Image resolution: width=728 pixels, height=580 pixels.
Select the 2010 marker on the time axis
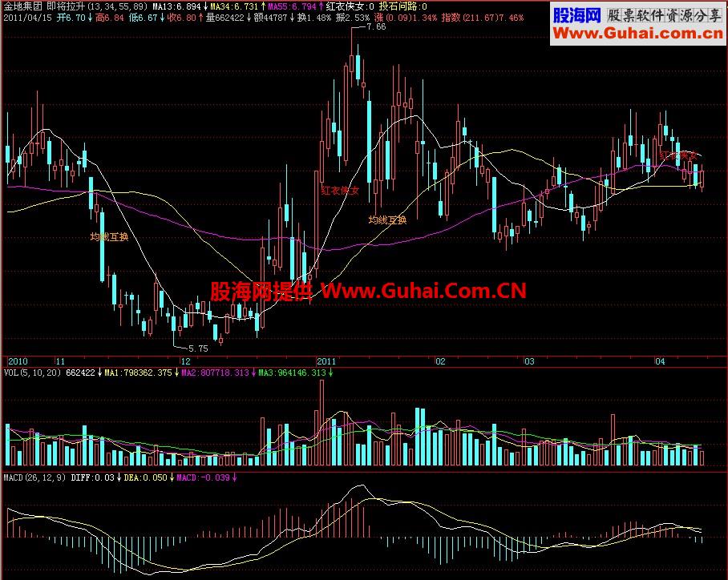coord(18,361)
